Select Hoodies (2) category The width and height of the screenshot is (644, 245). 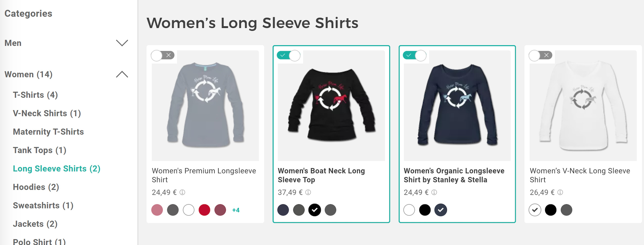pos(36,187)
